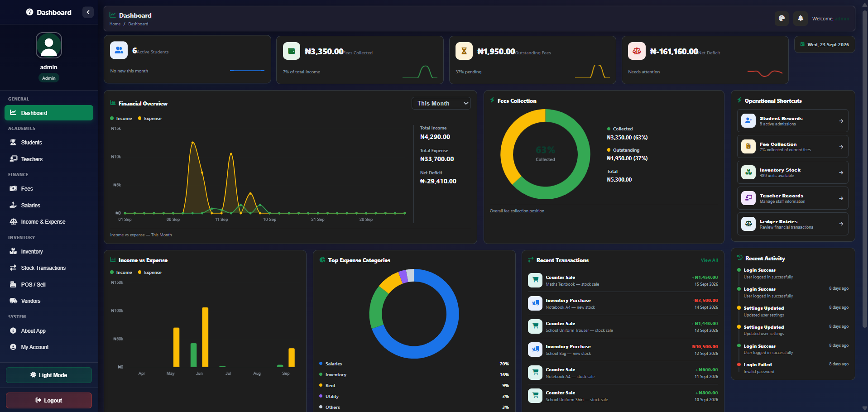Open Stock Transactions in the sidebar
Viewport: 868px width, 412px height.
49,268
